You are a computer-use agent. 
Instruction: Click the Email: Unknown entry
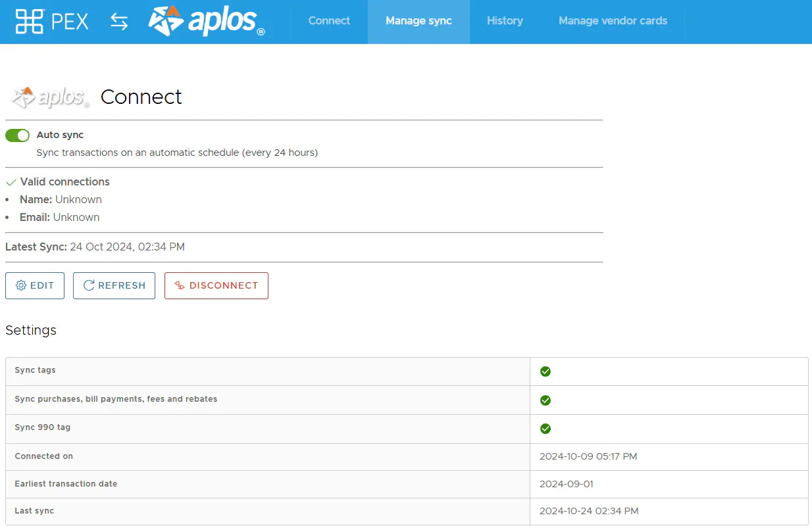point(60,217)
